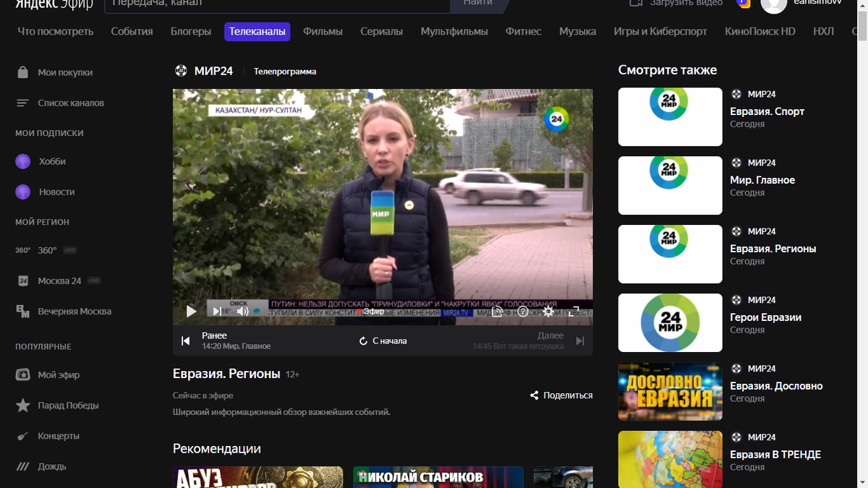Viewport: 868px width, 488px height.
Task: Open 'Мой эфир' in sidebar
Action: [48, 374]
